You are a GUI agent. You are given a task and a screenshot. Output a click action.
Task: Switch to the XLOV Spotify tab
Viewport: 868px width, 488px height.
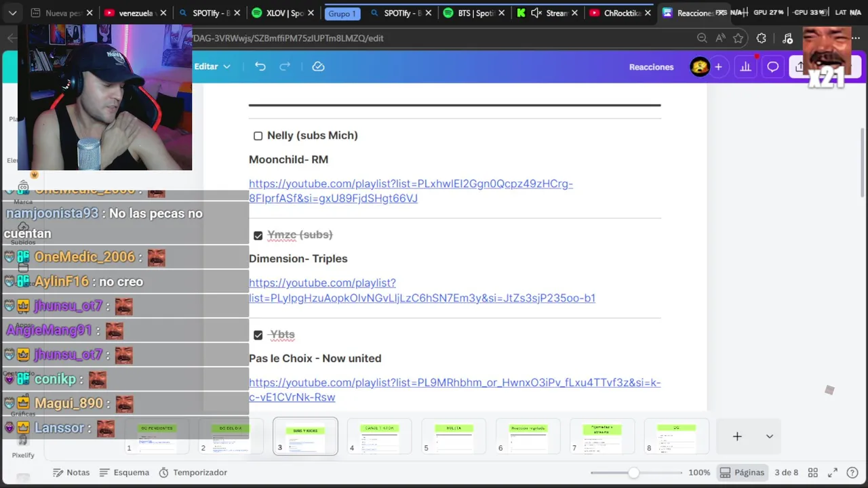(281, 13)
